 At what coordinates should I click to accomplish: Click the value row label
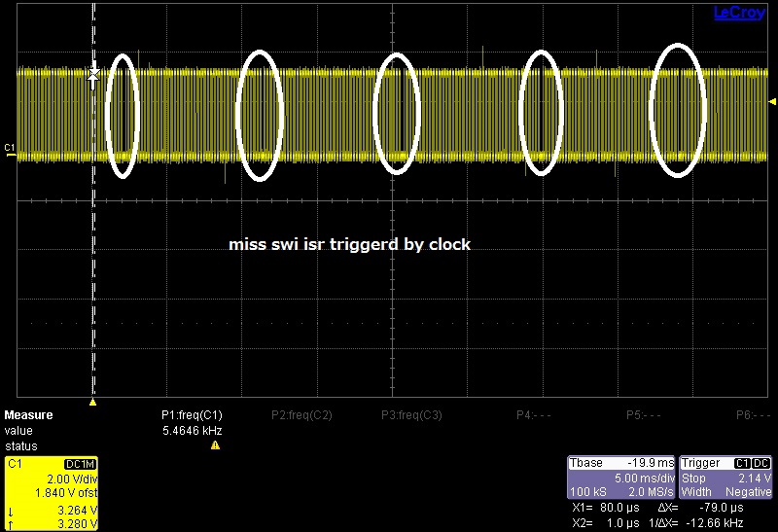18,431
